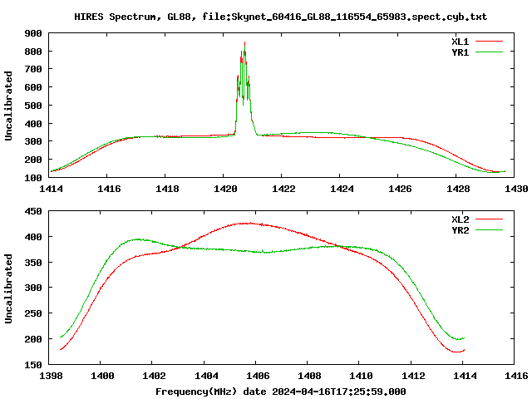Click the 1400 x-axis tick label

pyautogui.click(x=102, y=376)
